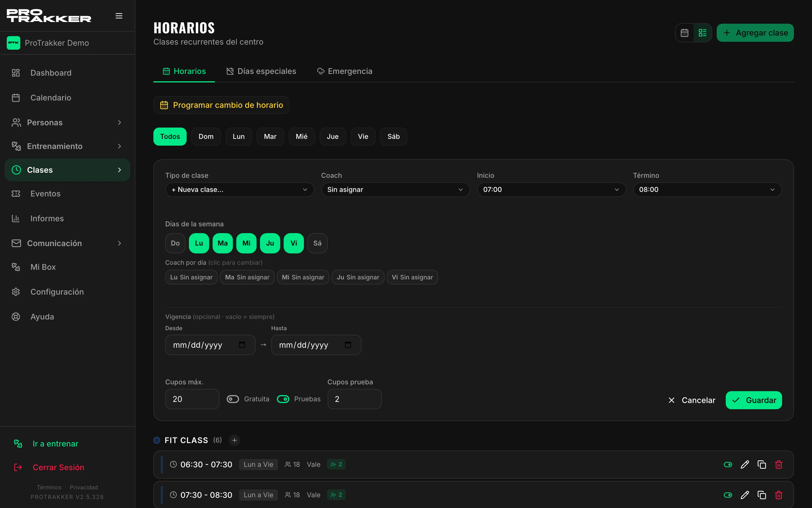Click Cupos máx. input field

click(x=192, y=399)
